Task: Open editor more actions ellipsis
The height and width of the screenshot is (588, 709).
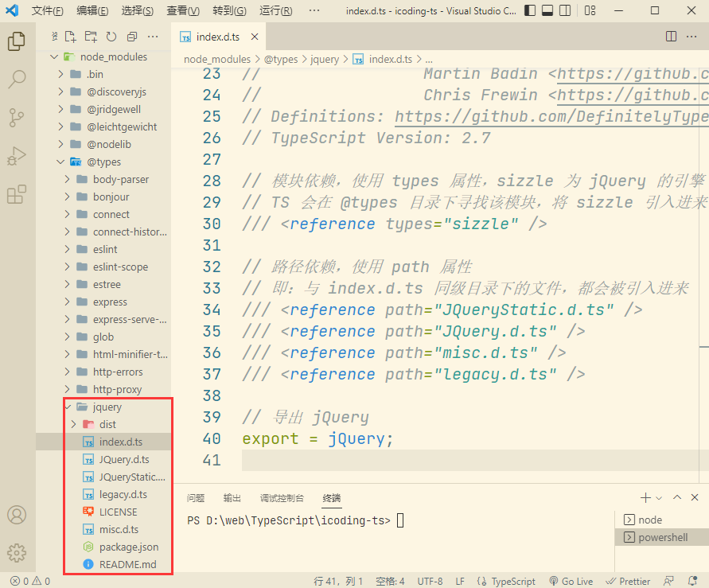Action: pyautogui.click(x=691, y=37)
